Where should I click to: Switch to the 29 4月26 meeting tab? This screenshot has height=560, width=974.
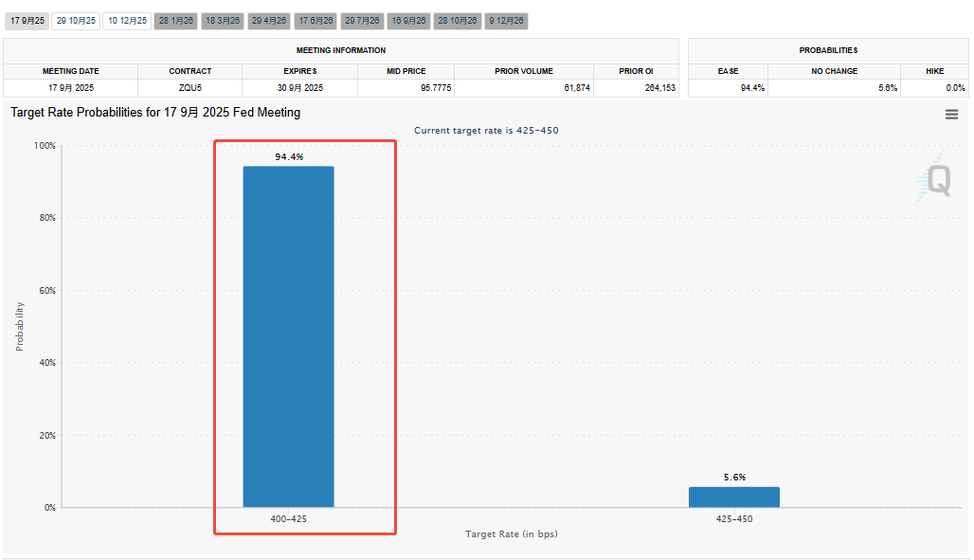pyautogui.click(x=269, y=20)
